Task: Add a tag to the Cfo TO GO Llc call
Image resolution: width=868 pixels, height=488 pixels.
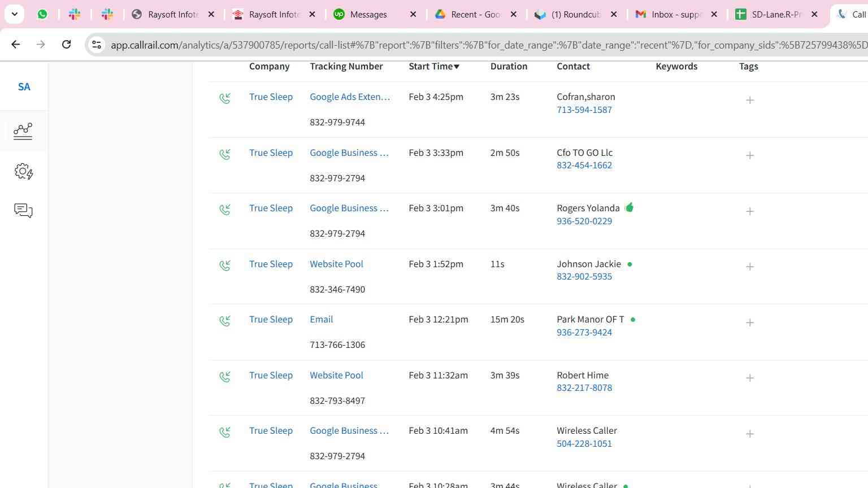Action: click(x=750, y=155)
